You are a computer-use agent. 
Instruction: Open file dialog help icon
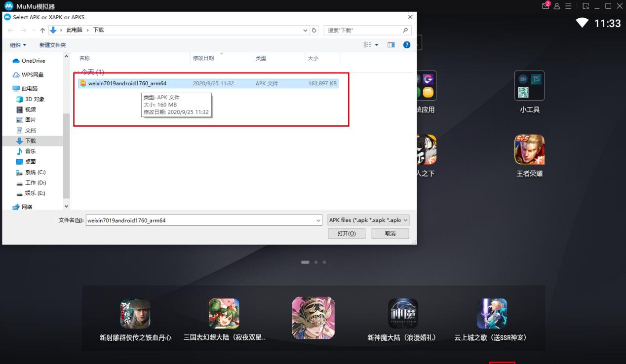point(407,45)
